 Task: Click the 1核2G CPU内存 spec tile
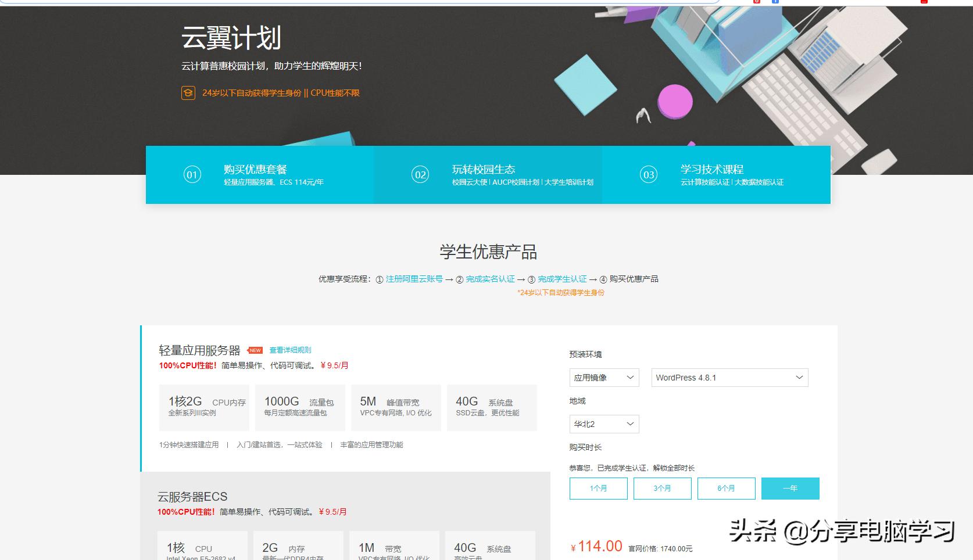(x=204, y=407)
